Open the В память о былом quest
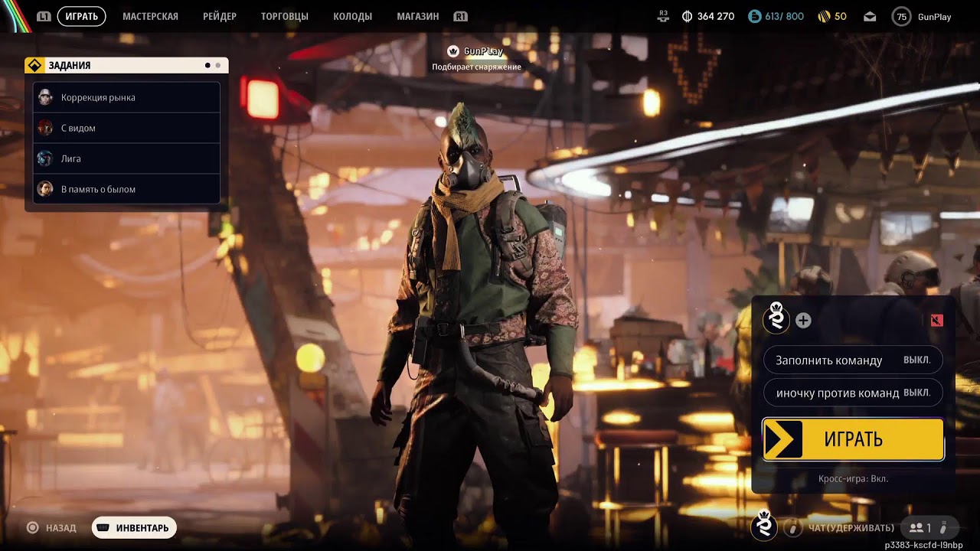980x551 pixels. click(x=127, y=189)
